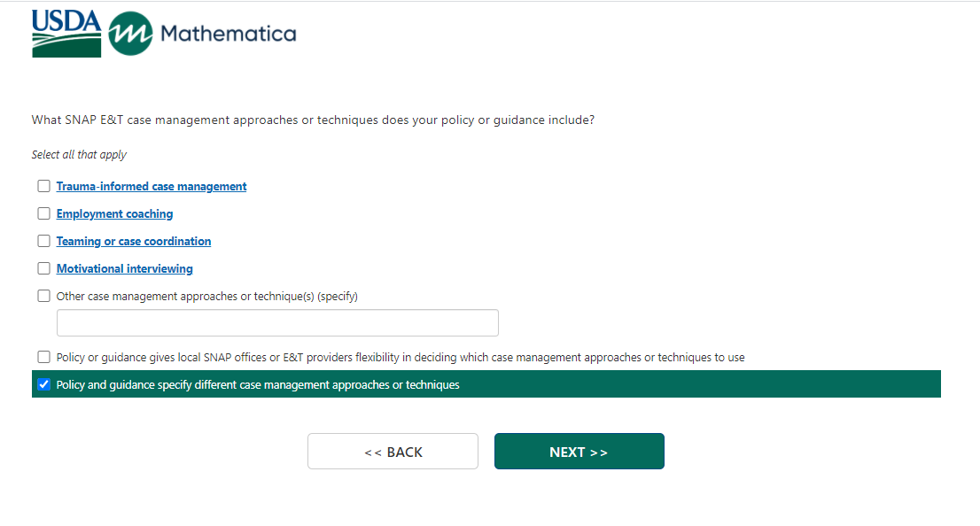Tick the Employment coaching checkbox

click(x=43, y=213)
